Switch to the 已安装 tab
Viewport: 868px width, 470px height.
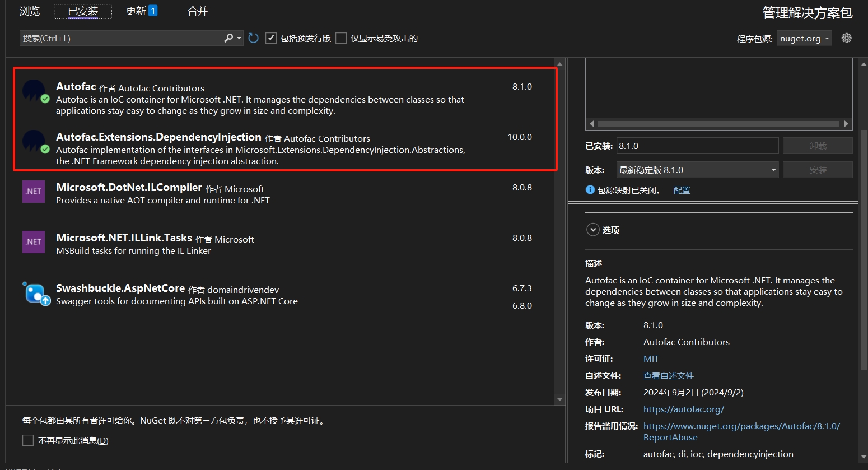pos(83,11)
